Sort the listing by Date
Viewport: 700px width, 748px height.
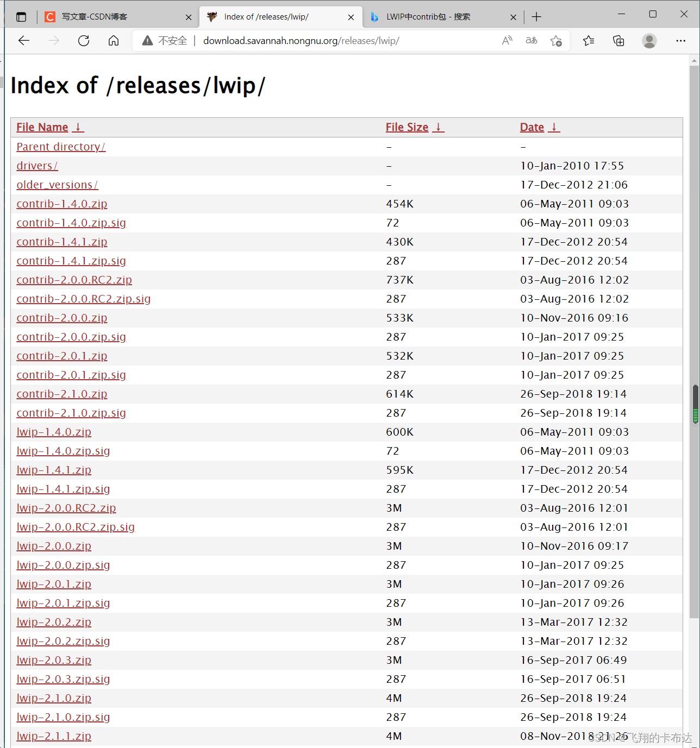540,127
